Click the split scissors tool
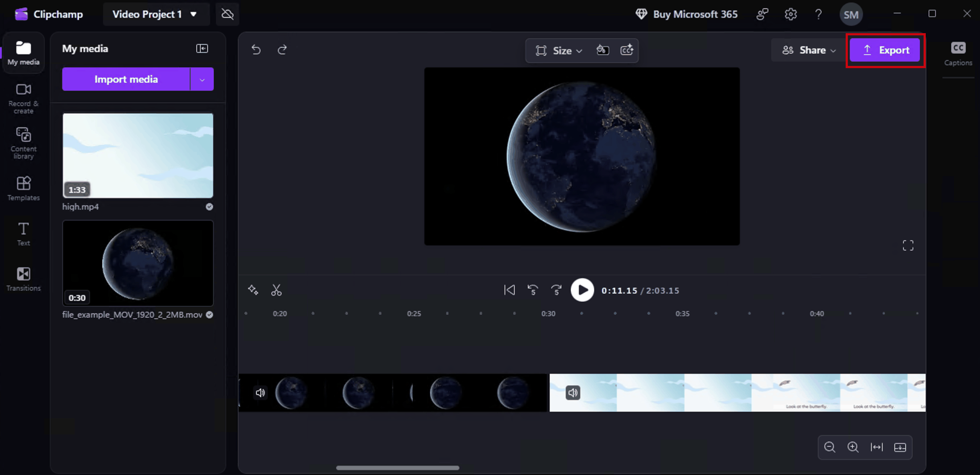The image size is (980, 475). click(x=276, y=290)
